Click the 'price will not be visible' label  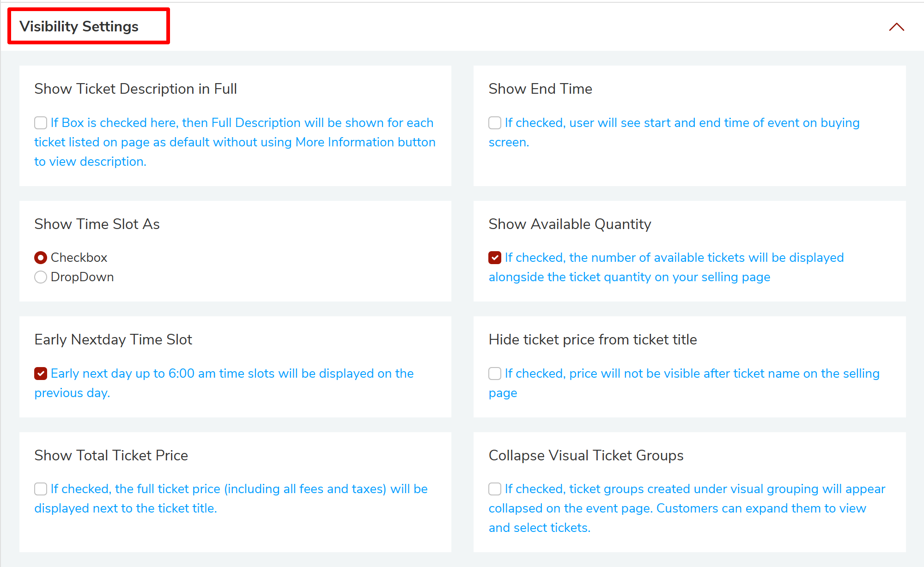point(692,374)
